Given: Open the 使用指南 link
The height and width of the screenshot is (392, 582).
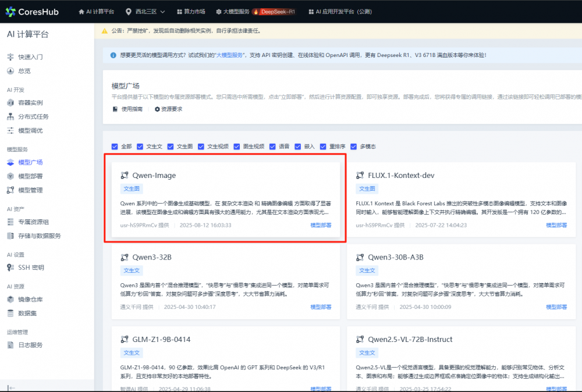Looking at the screenshot, I should (x=127, y=109).
